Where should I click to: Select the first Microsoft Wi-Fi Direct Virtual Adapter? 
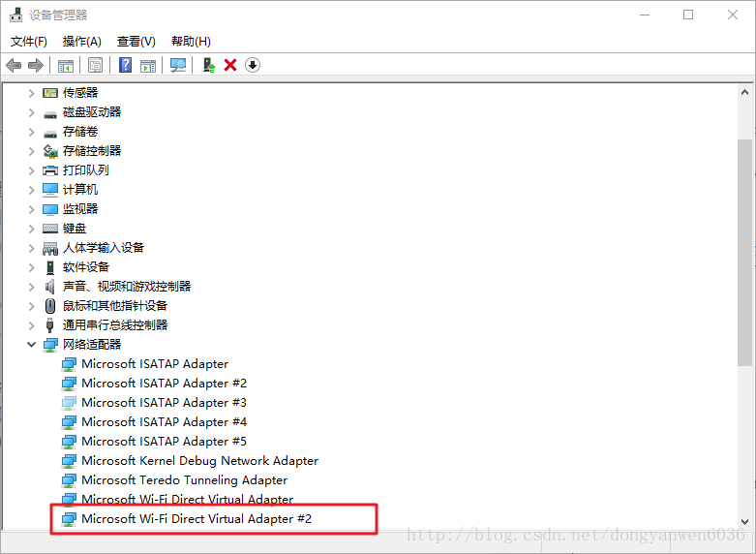coord(187,499)
